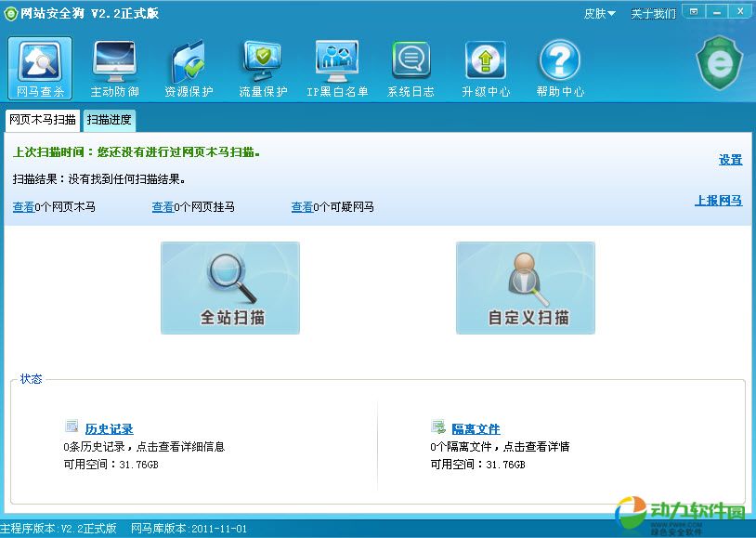Viewport: 756px width, 538px height.
Task: Open the 隔离文件 quarantined files link
Action: pos(476,428)
